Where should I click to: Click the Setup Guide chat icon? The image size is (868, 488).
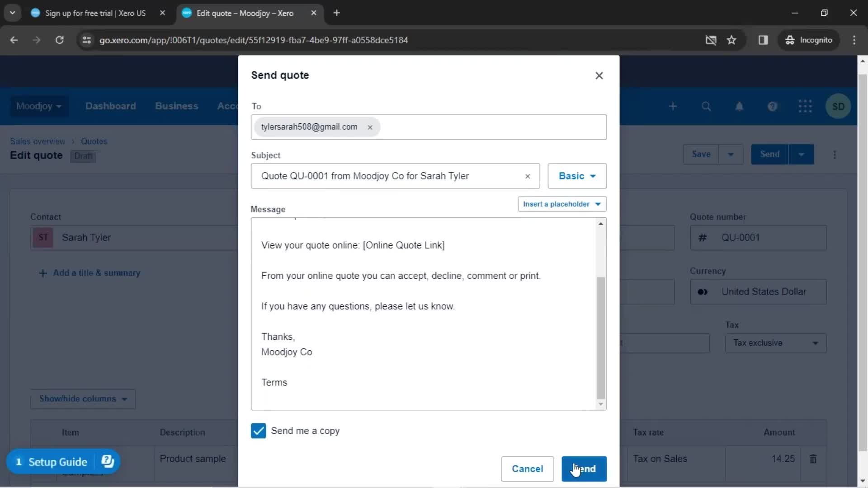click(x=108, y=461)
